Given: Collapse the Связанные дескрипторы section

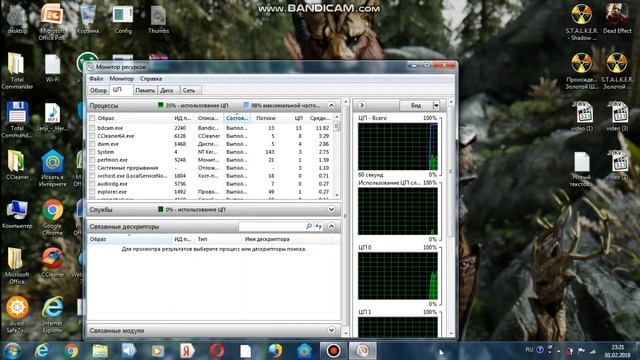Looking at the screenshot, I should point(331,226).
